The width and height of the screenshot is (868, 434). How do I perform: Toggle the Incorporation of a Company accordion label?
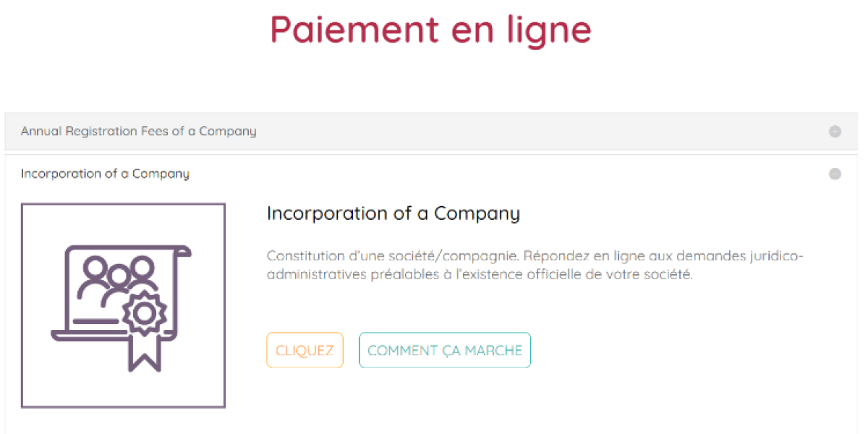[105, 174]
